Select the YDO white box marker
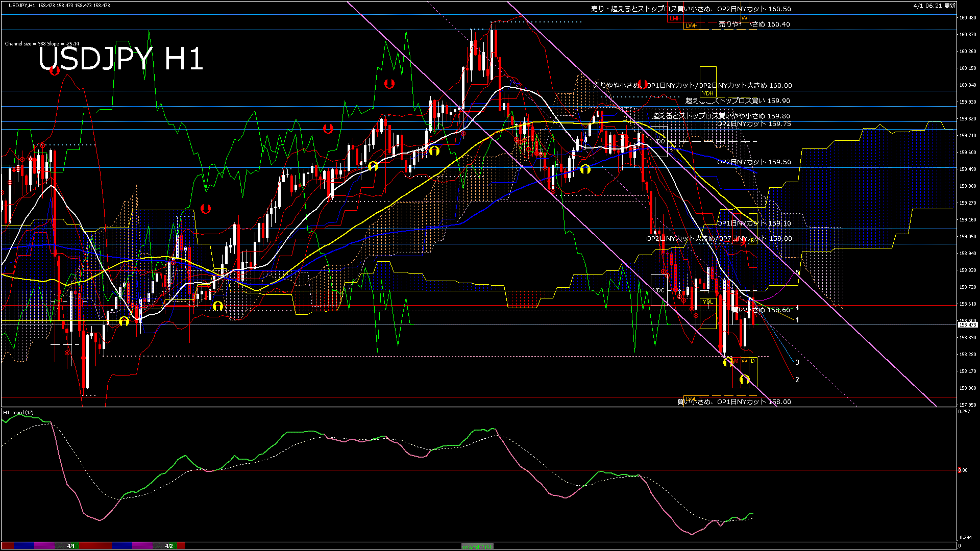This screenshot has width=980, height=551. (x=659, y=141)
